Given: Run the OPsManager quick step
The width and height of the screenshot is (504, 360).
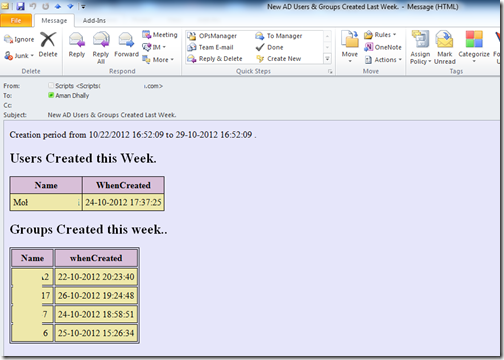Looking at the screenshot, I should tap(212, 36).
